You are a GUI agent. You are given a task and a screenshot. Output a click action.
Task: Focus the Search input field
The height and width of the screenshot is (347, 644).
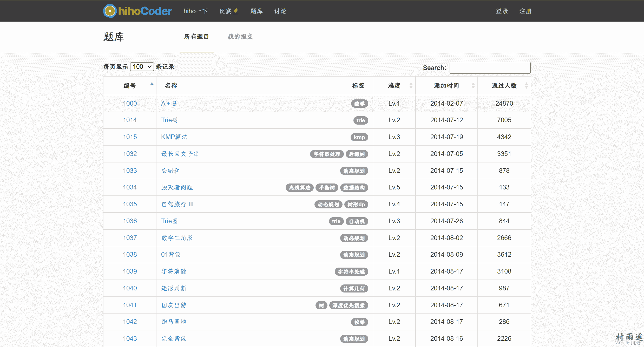pos(490,68)
